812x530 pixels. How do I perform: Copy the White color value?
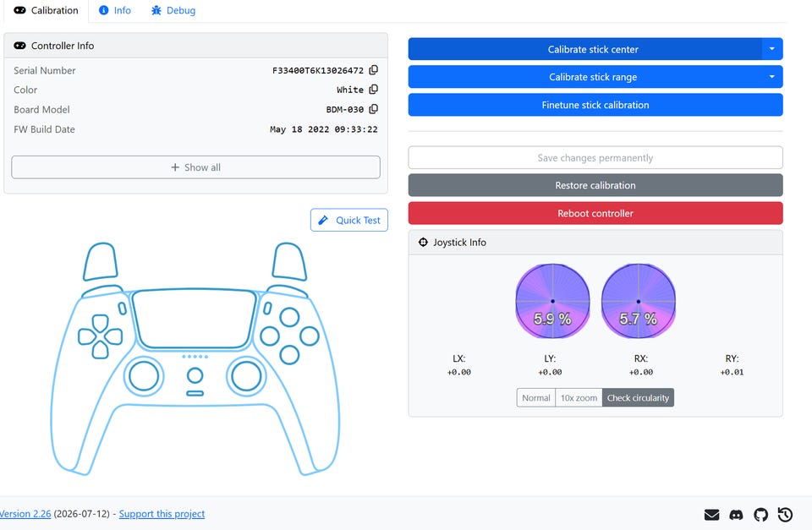[x=373, y=90]
